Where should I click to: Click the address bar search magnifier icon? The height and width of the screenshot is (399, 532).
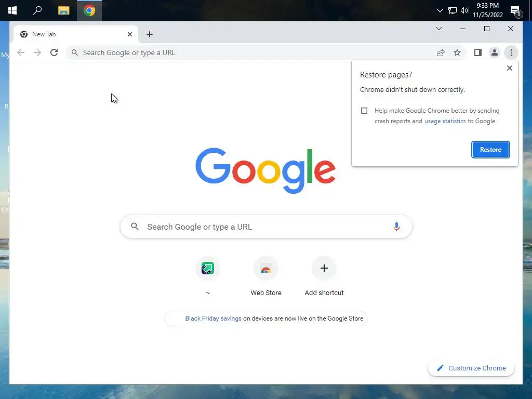click(x=75, y=52)
